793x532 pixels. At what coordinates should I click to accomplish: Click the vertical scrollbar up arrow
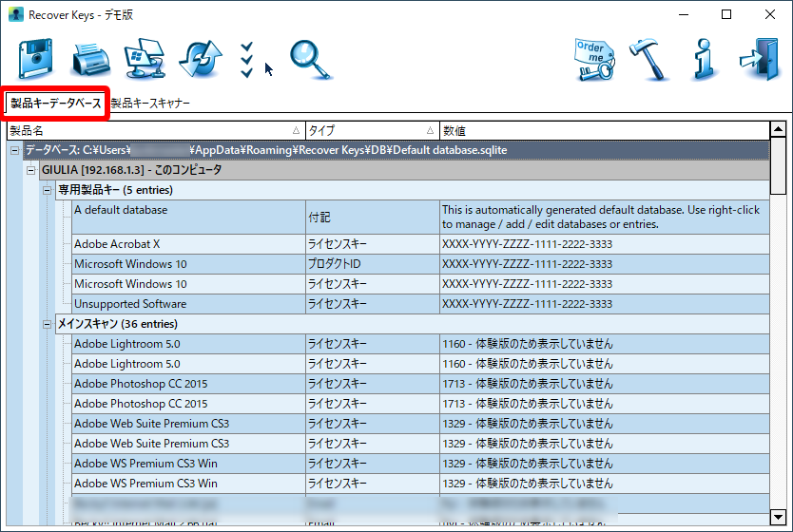click(x=778, y=130)
